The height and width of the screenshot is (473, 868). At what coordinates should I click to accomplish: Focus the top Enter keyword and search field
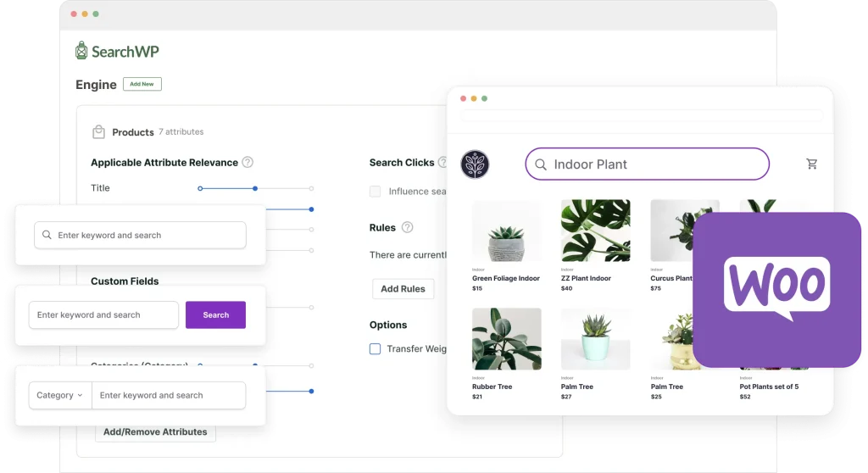click(140, 235)
